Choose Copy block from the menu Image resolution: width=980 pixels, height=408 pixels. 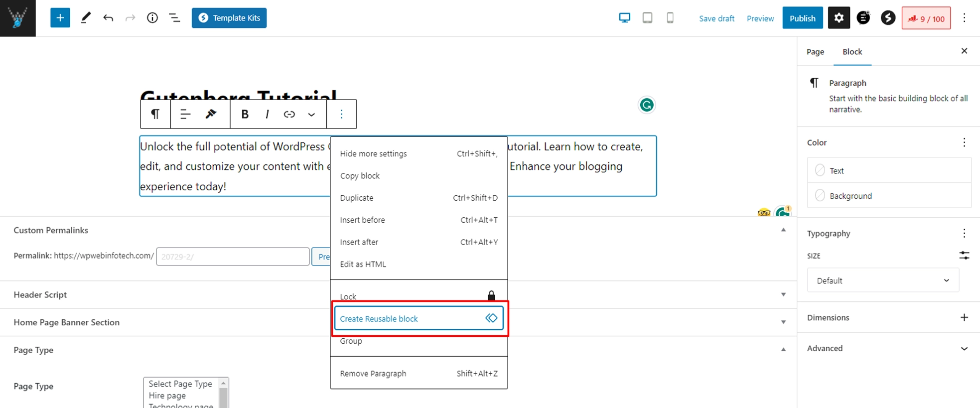point(419,176)
